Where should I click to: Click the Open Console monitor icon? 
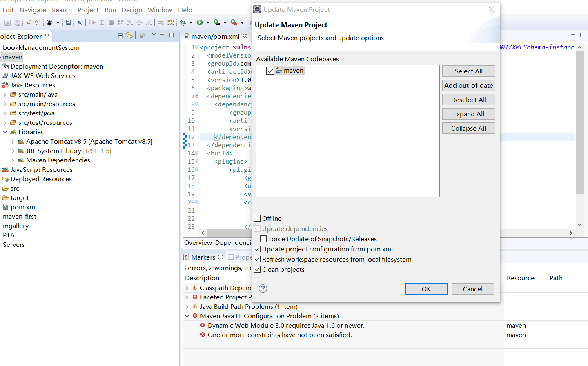click(68, 23)
